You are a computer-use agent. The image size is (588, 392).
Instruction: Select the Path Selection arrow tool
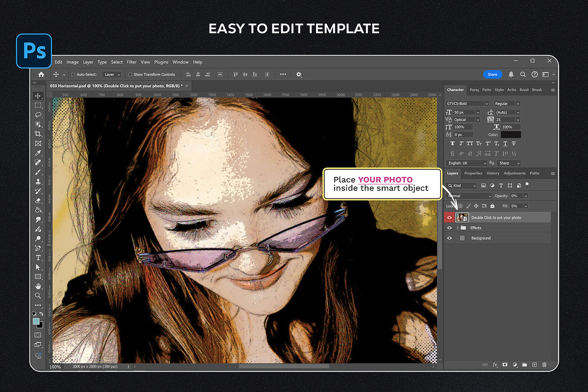point(38,267)
